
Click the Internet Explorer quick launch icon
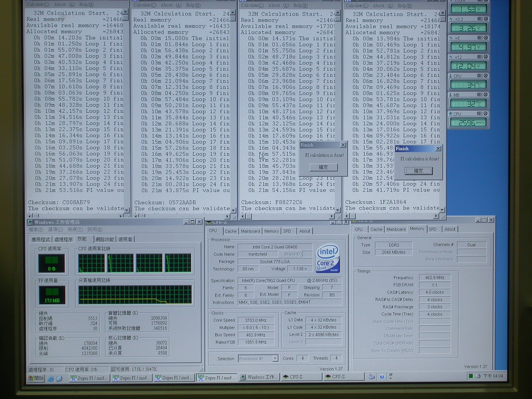pyautogui.click(x=51, y=378)
